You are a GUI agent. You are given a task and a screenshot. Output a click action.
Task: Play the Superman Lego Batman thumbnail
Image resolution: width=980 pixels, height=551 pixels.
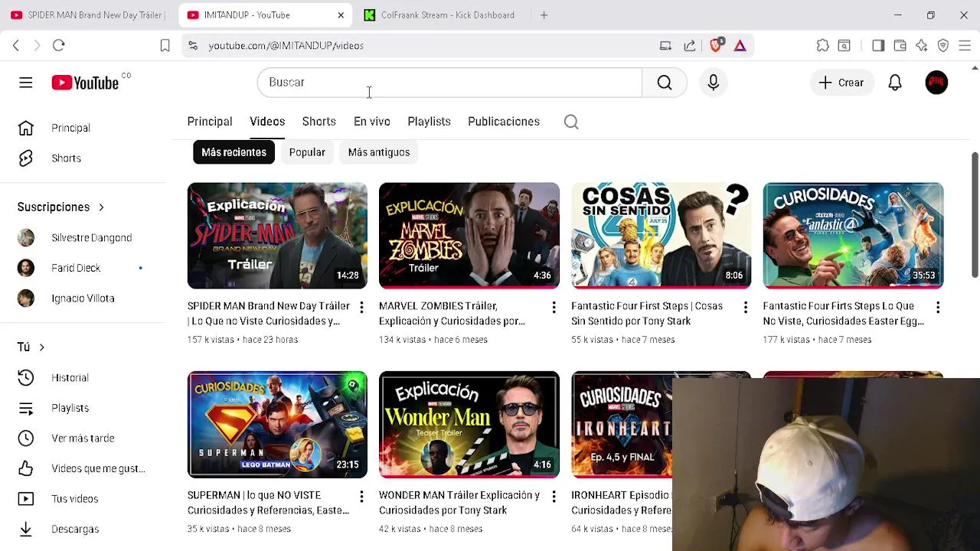(277, 425)
